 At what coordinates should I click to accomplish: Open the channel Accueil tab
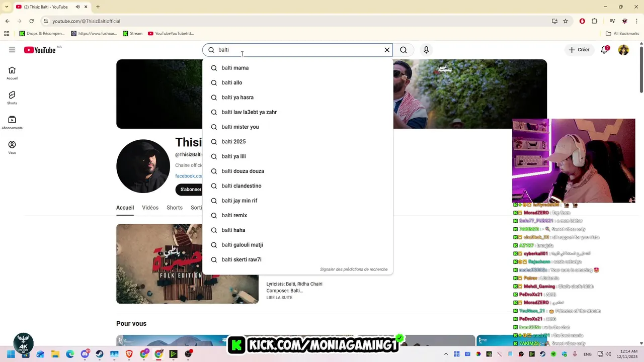125,208
